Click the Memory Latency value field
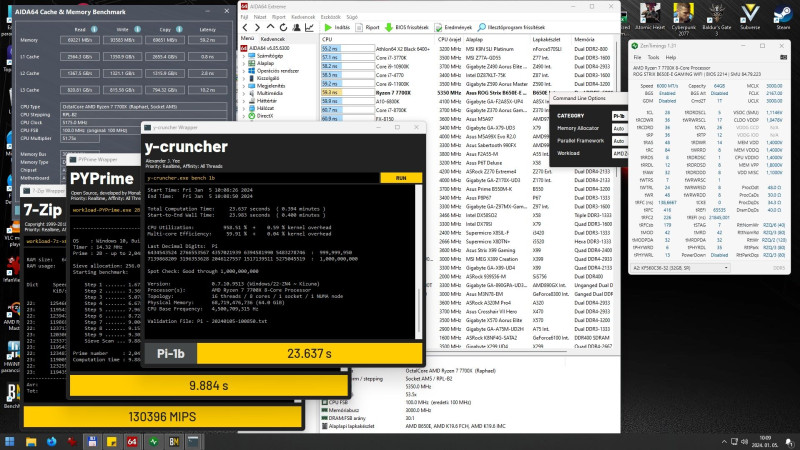800x450 pixels. tap(207, 40)
